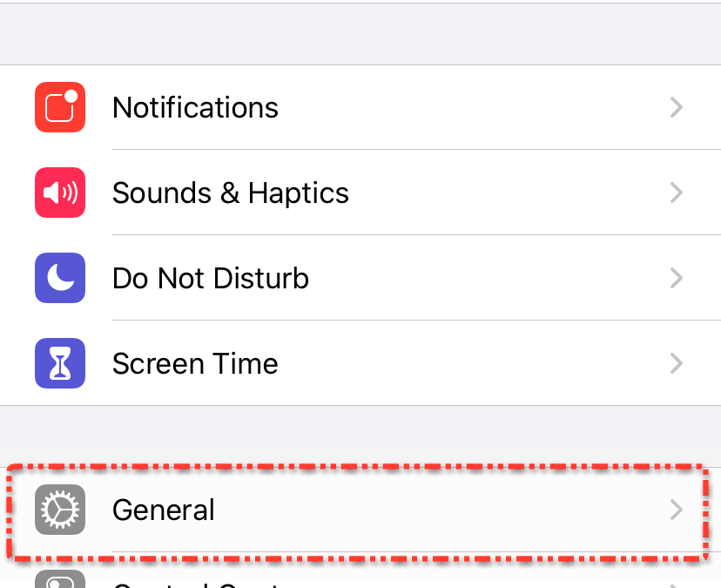Tap the Screen Time hourglass icon

point(60,363)
